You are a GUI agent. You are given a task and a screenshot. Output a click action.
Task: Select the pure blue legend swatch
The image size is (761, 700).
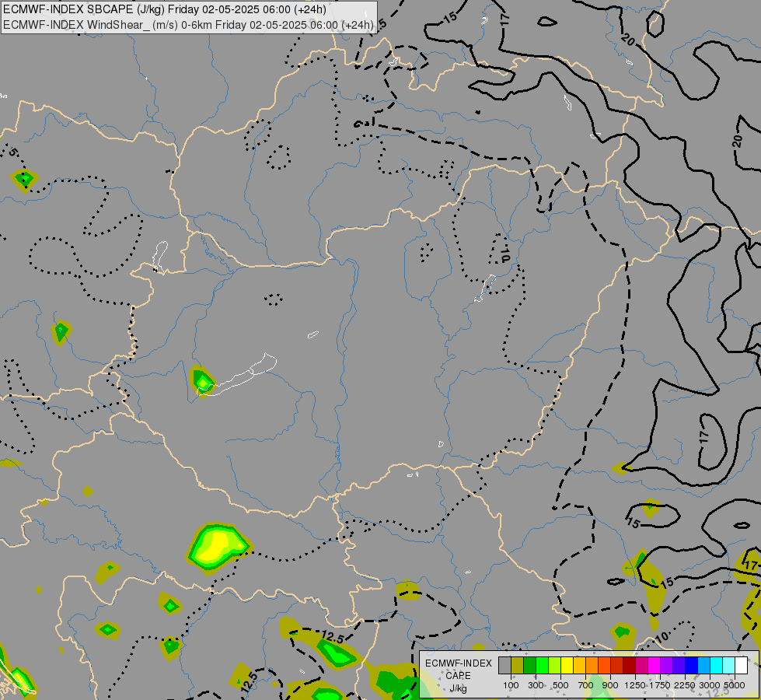[x=691, y=665]
